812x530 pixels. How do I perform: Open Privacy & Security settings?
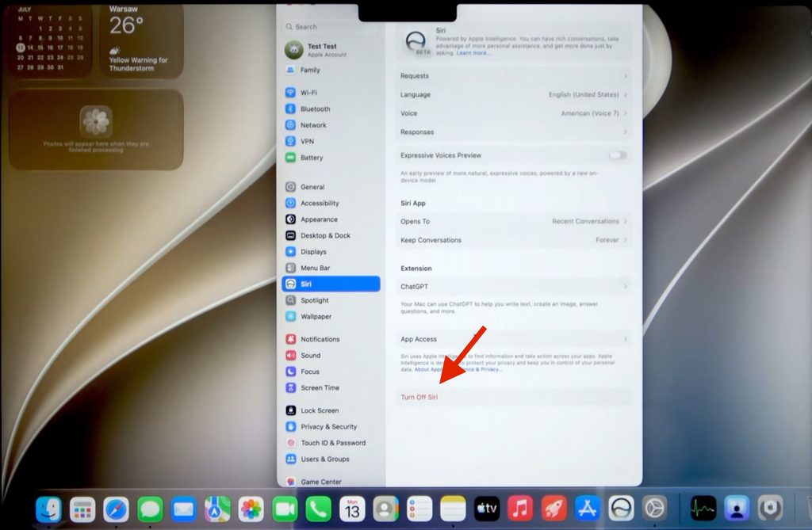(331, 426)
